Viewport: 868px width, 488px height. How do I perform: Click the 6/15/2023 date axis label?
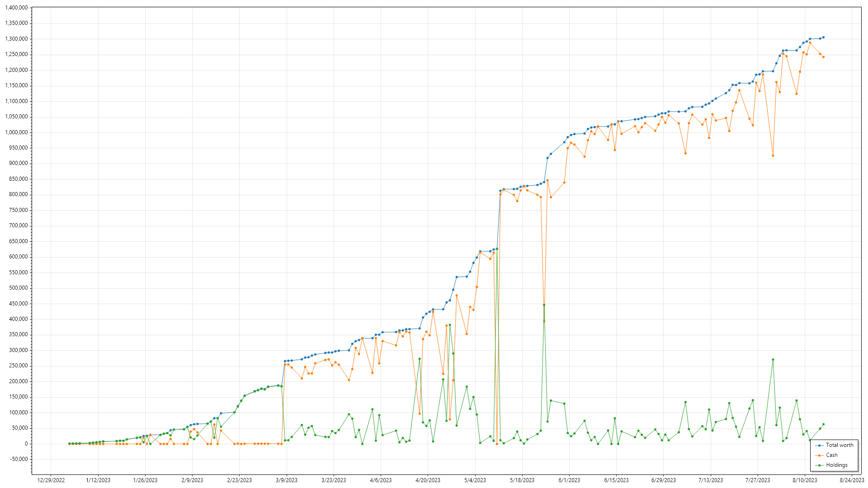point(616,480)
